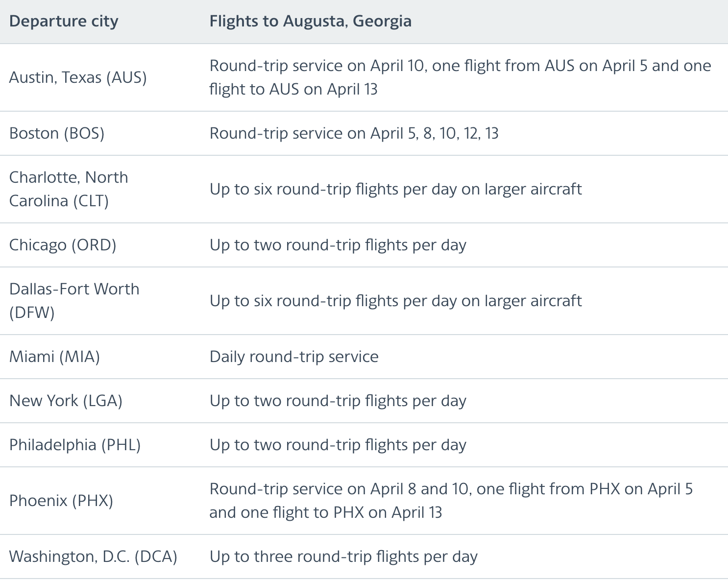Select the Phoenix April 8 and 10 schedule
Image resolution: width=728 pixels, height=580 pixels.
point(451,501)
